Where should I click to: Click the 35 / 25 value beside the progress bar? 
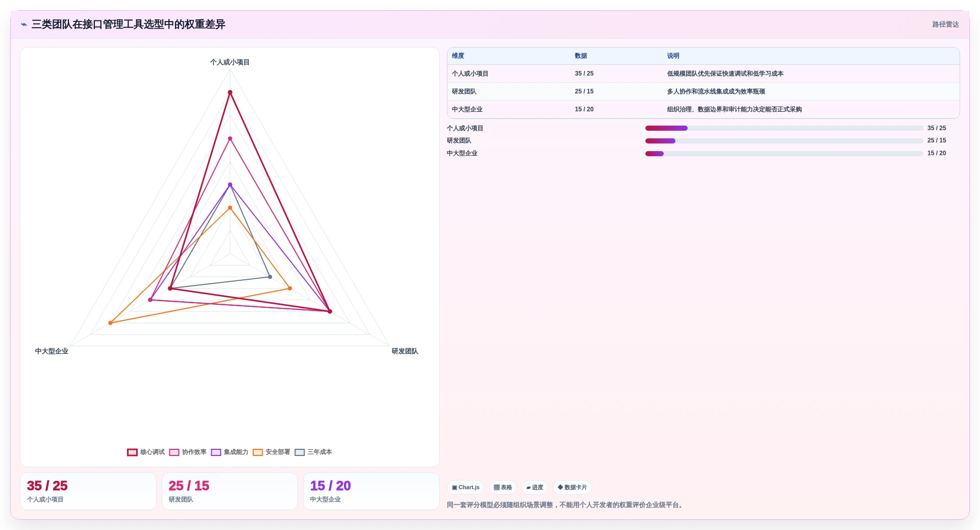[x=937, y=128]
